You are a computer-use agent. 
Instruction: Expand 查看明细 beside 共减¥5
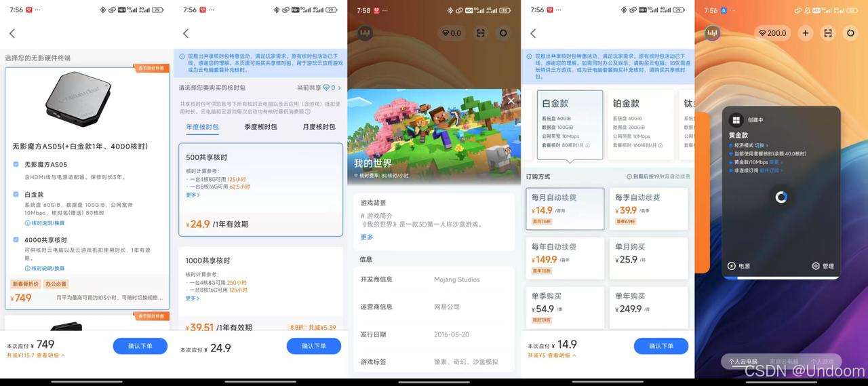click(x=561, y=355)
